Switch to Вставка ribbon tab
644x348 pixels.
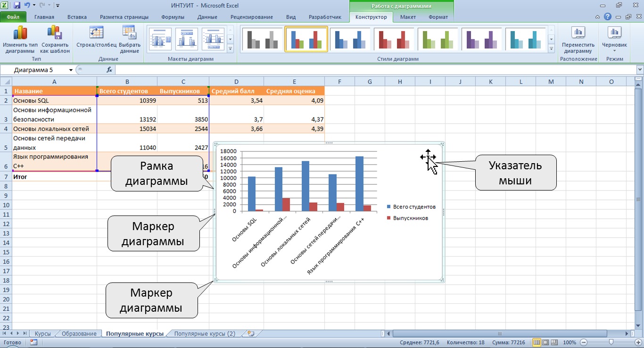[x=77, y=17]
